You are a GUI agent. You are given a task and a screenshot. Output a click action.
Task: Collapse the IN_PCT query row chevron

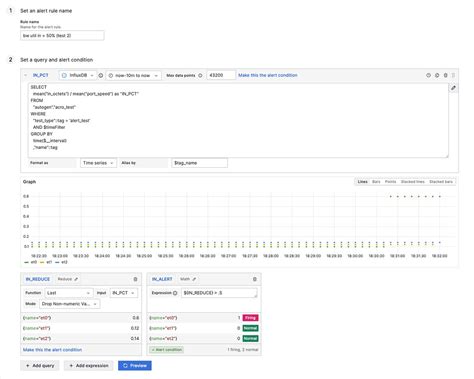26,75
